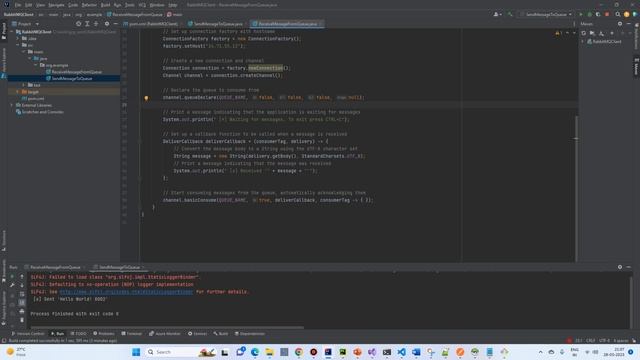Select pom.xml in Project tree
Screen dimensions: 640x360
pos(33,98)
